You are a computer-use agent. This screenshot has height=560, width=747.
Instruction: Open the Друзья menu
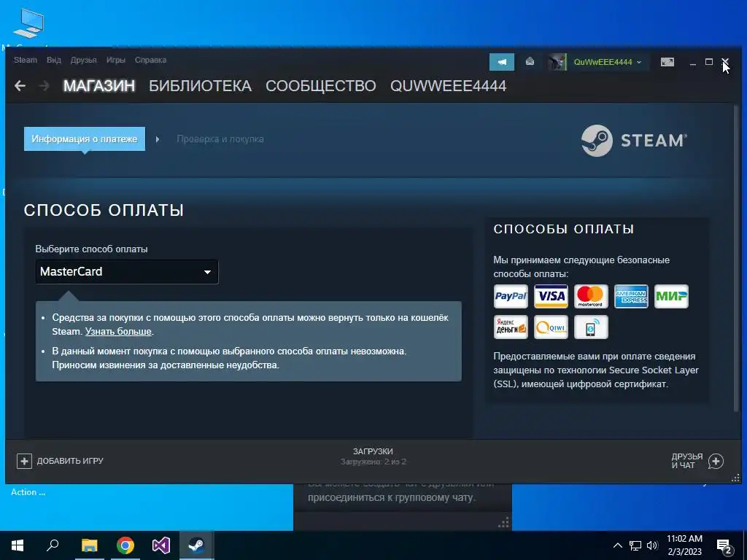click(x=83, y=60)
